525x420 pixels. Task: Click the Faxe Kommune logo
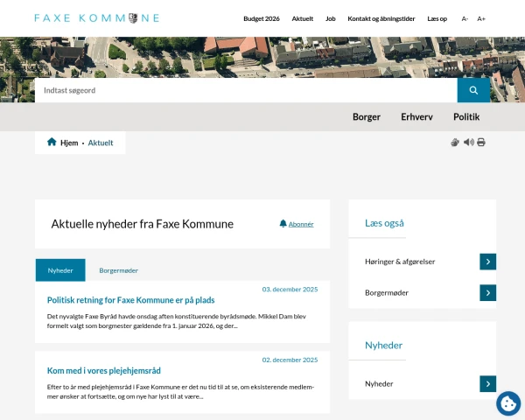[96, 17]
